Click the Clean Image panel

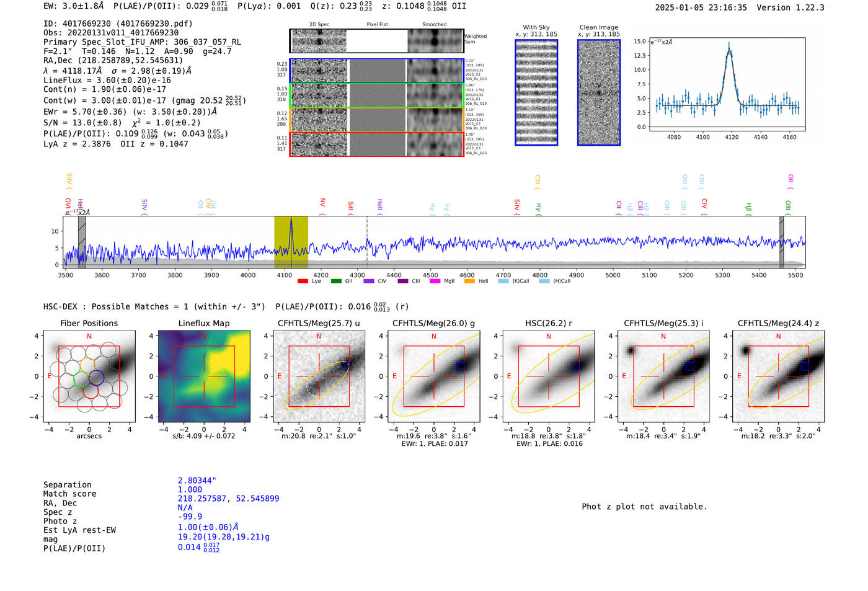pyautogui.click(x=599, y=92)
